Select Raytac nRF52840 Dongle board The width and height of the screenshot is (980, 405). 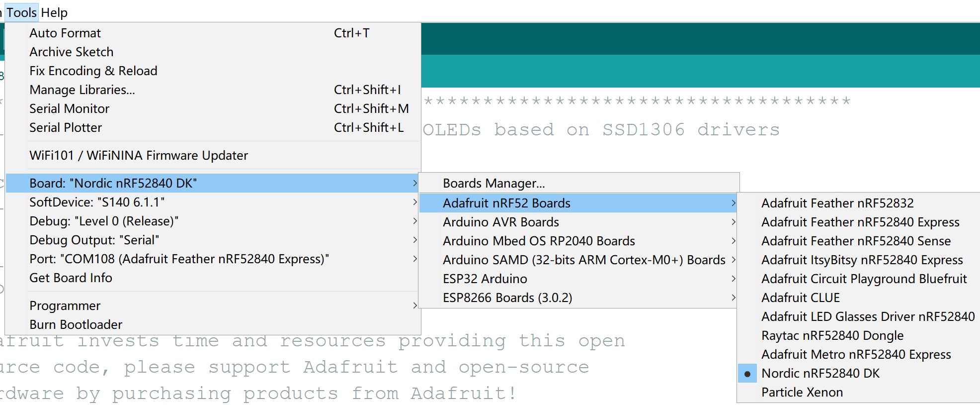tap(859, 335)
